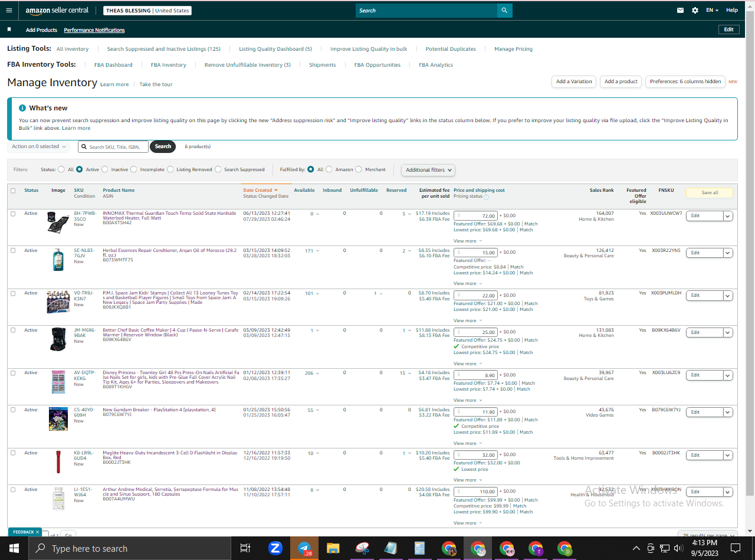Image resolution: width=755 pixels, height=560 pixels.
Task: Open Better Chef coffee maker image
Action: [x=58, y=339]
